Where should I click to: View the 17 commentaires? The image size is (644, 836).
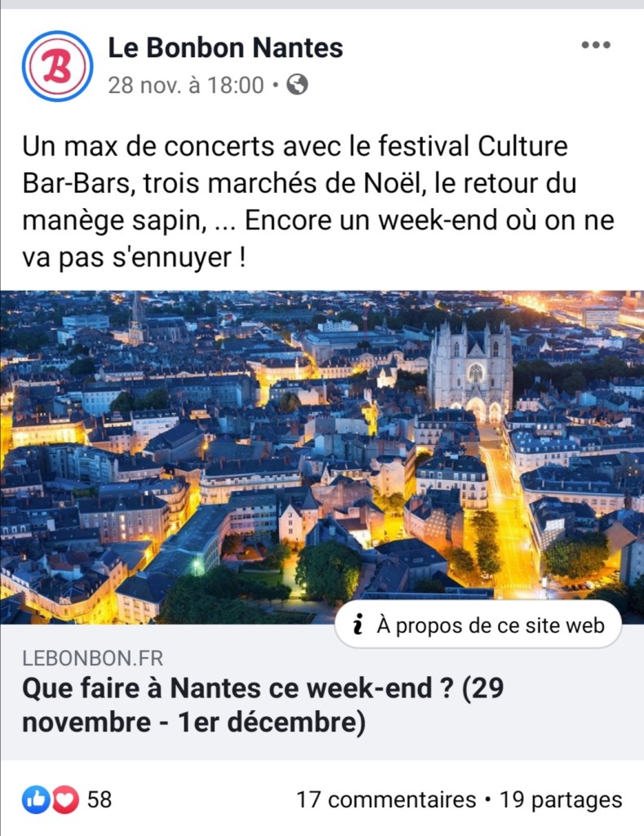point(385,800)
